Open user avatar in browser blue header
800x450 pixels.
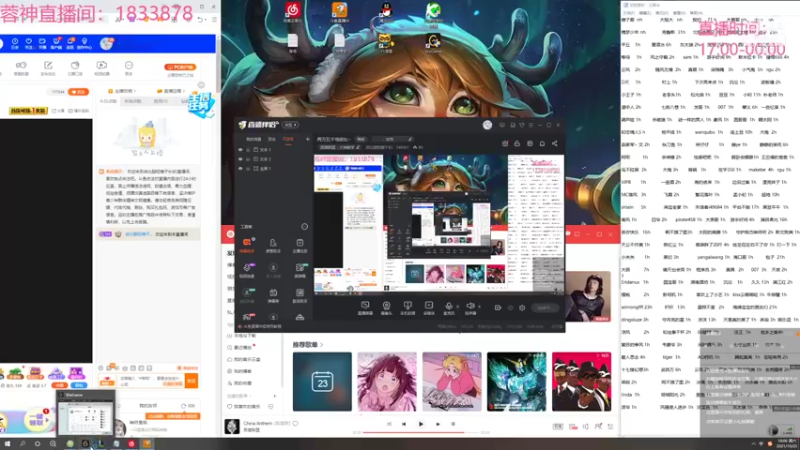(x=106, y=44)
